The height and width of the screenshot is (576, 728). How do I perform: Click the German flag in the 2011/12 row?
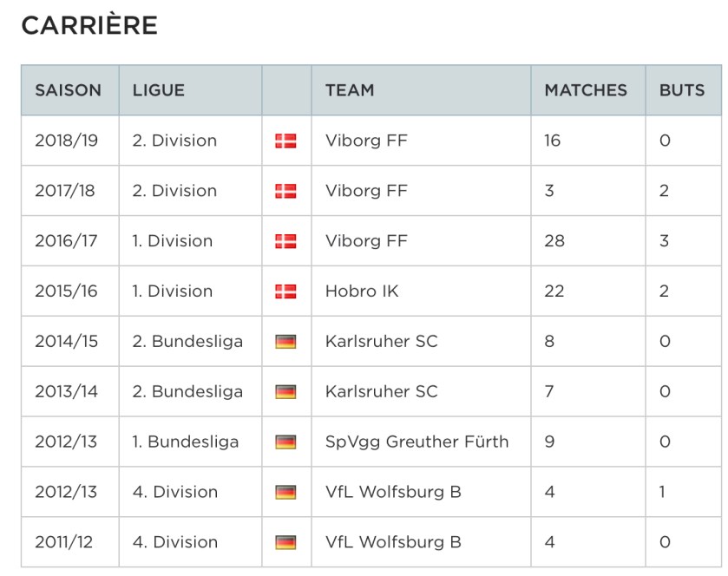[x=285, y=543]
